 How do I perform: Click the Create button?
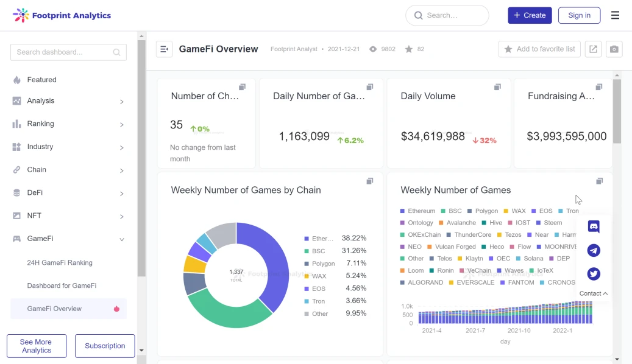click(530, 15)
